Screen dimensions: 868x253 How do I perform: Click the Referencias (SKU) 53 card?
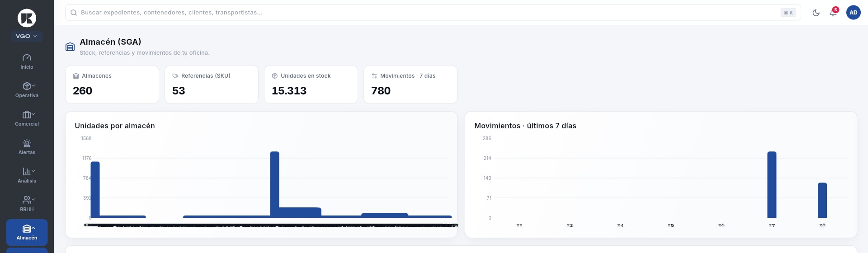[x=212, y=84]
